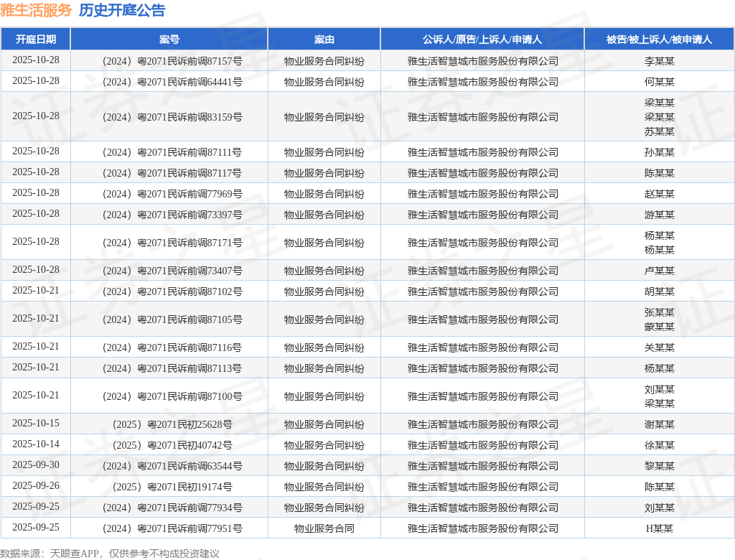Click the 2025-09-30 date cell
735x560 pixels.
pyautogui.click(x=36, y=465)
